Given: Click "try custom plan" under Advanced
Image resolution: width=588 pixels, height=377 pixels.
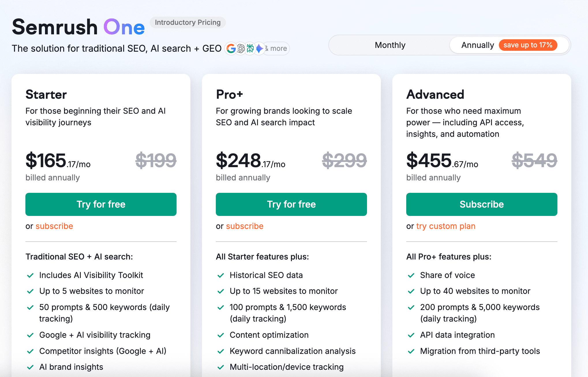Looking at the screenshot, I should coord(446,226).
